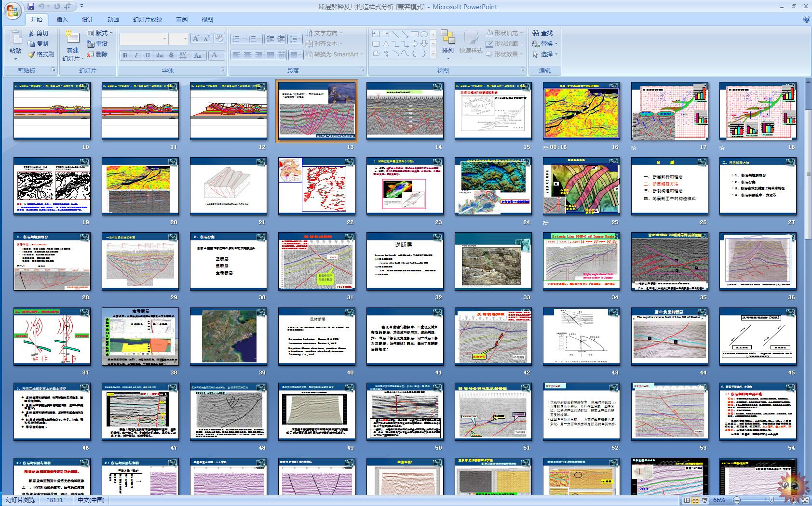
Task: Select the Format Painter (格式刷)
Action: pos(41,54)
